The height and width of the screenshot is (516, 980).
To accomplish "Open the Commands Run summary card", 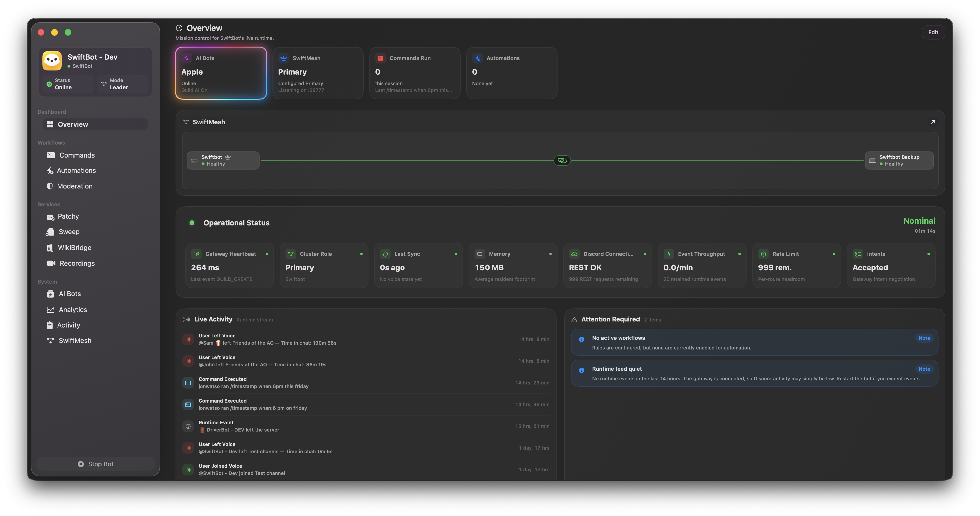I will (415, 73).
